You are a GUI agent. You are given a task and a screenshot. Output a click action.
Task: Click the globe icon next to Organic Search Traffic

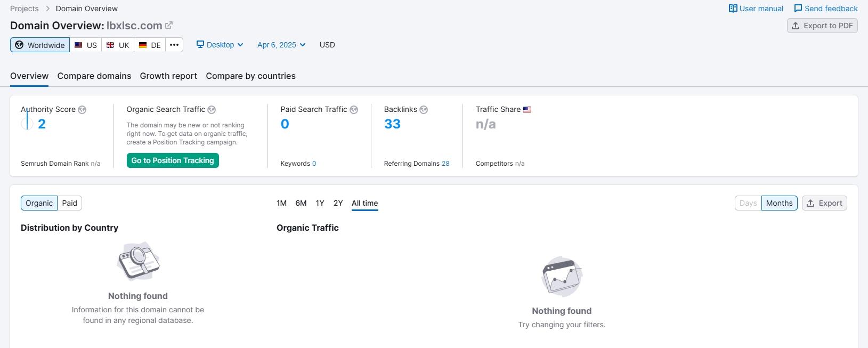click(x=212, y=110)
